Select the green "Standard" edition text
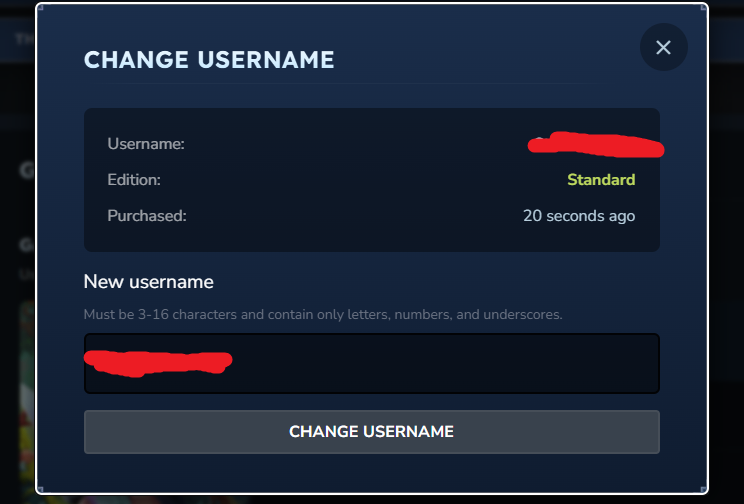 pos(601,180)
